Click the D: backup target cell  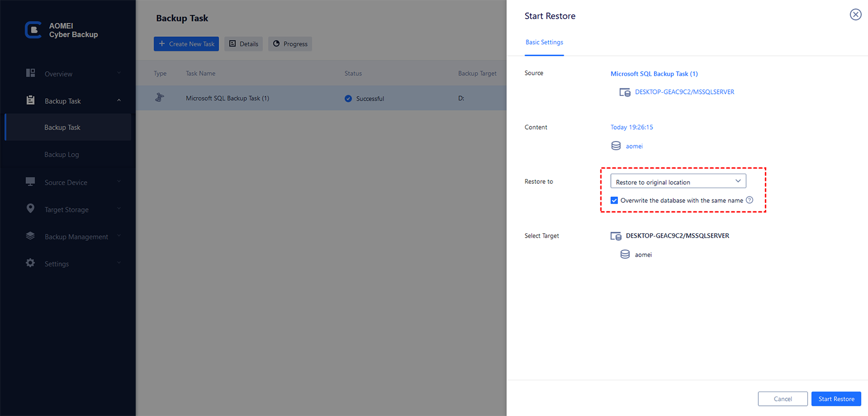[461, 98]
